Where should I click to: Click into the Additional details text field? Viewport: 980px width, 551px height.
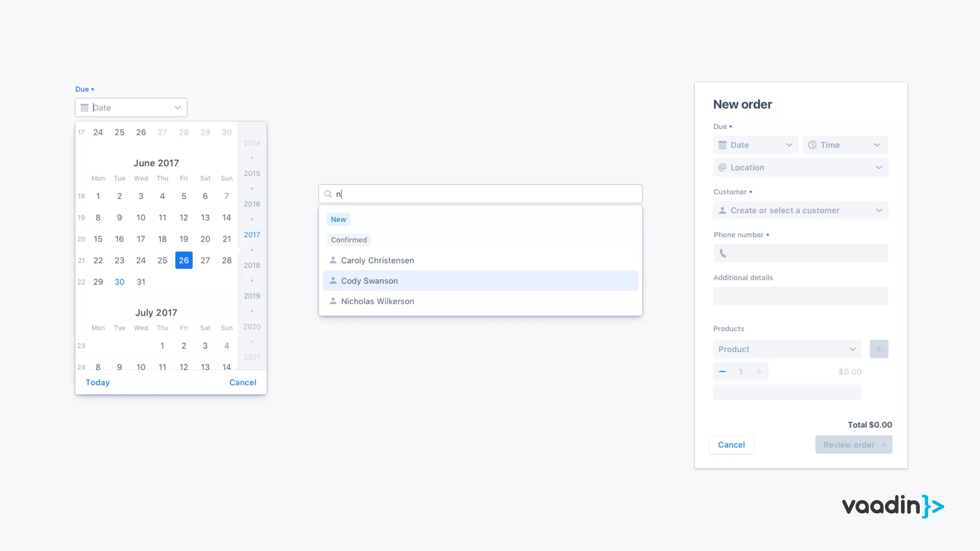point(800,296)
